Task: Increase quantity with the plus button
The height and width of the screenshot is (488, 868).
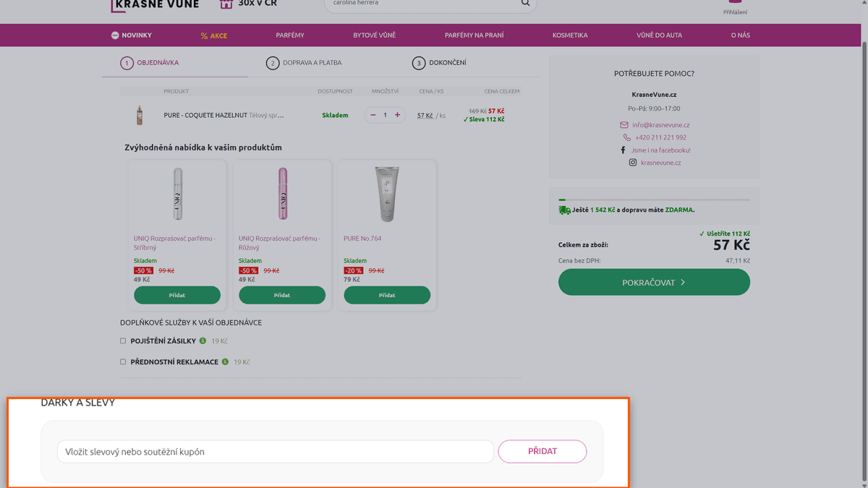Action: (397, 115)
